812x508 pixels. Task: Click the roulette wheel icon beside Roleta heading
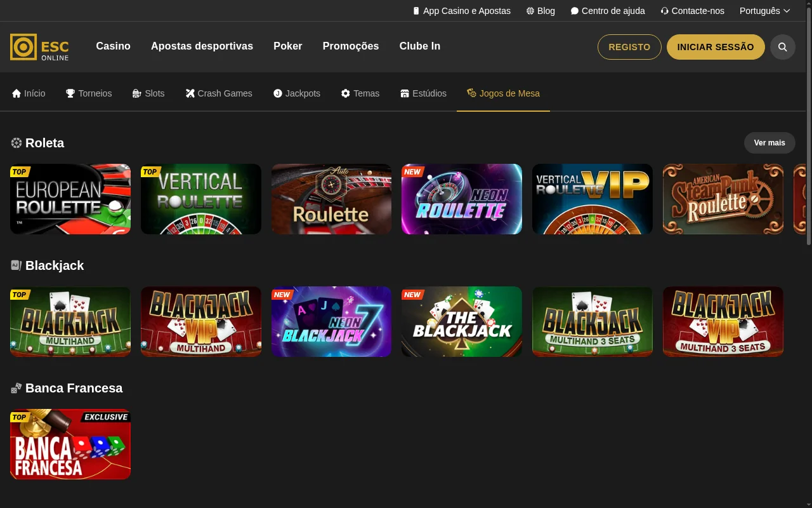coord(16,143)
